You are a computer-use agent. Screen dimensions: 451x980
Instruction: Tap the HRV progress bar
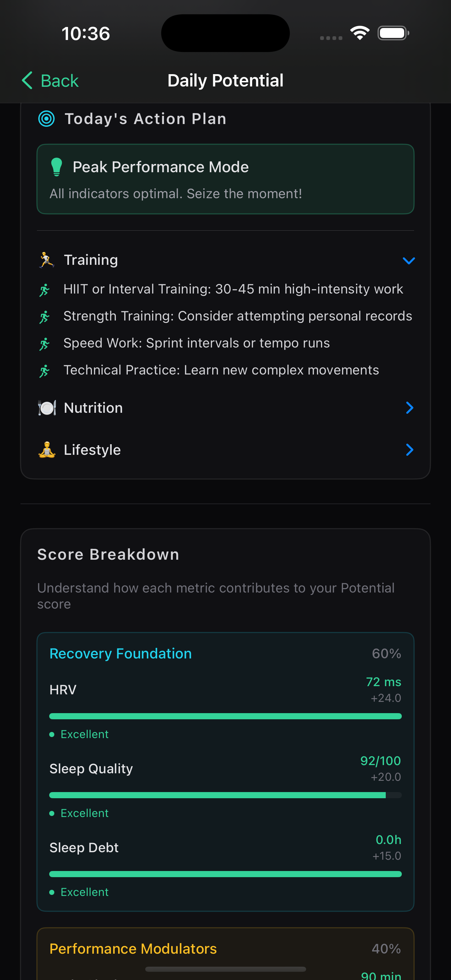pyautogui.click(x=225, y=716)
